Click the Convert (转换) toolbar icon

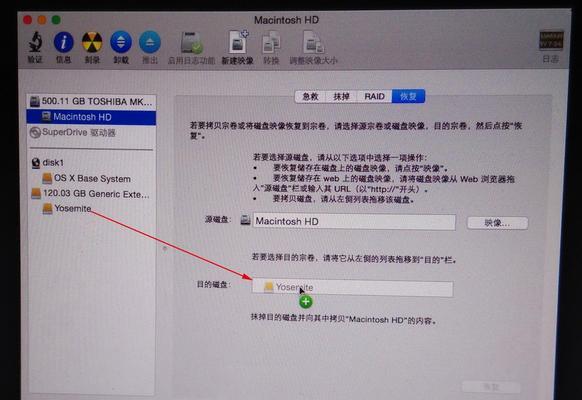tap(271, 43)
